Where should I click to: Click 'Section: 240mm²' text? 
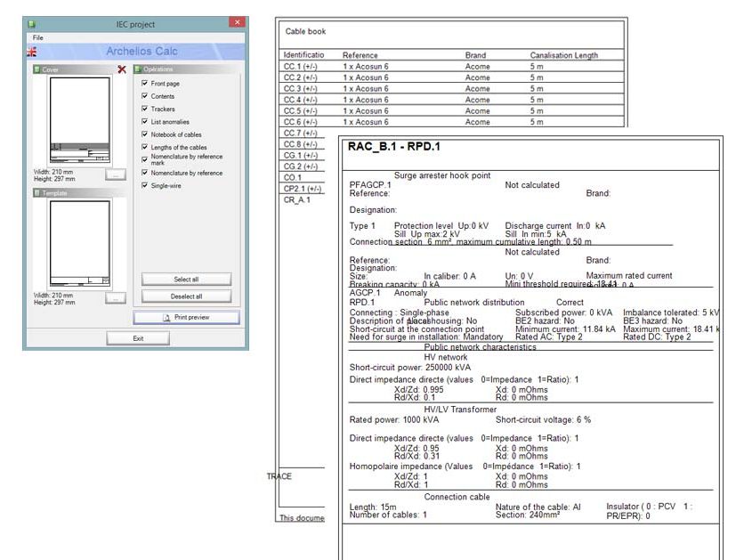pos(528,515)
